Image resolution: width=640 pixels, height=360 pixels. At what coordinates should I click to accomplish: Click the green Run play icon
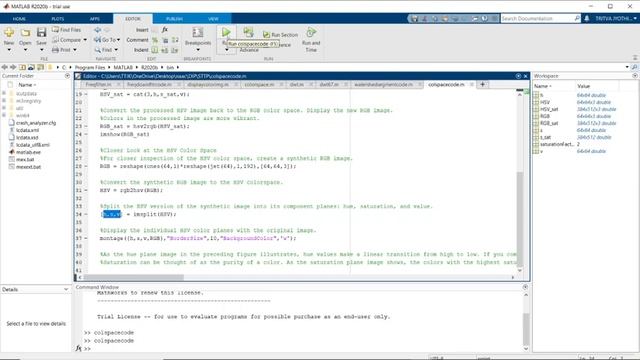[226, 32]
